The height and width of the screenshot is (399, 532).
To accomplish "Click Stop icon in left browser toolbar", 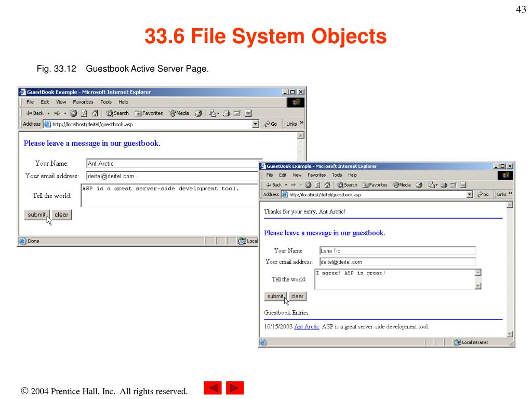I will click(73, 113).
